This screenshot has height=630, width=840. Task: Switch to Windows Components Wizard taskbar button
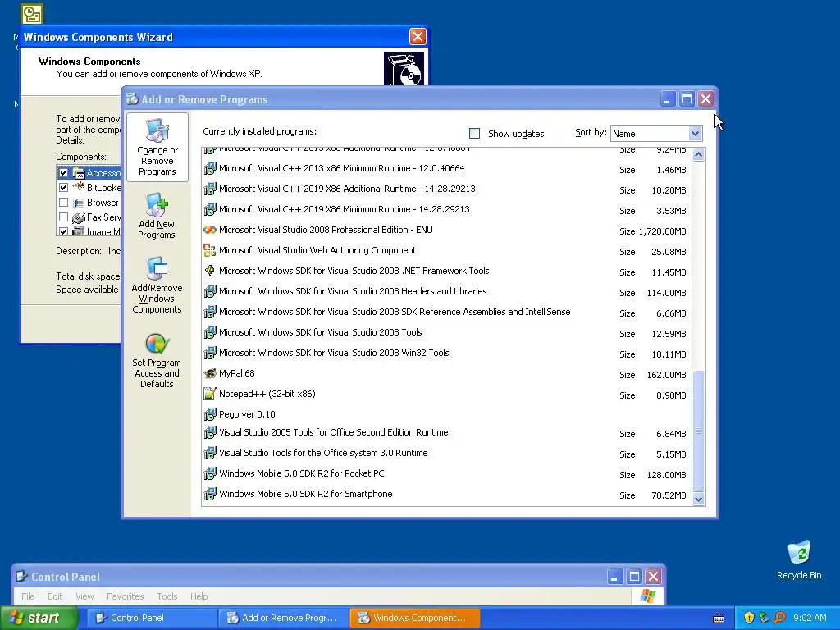(x=414, y=618)
